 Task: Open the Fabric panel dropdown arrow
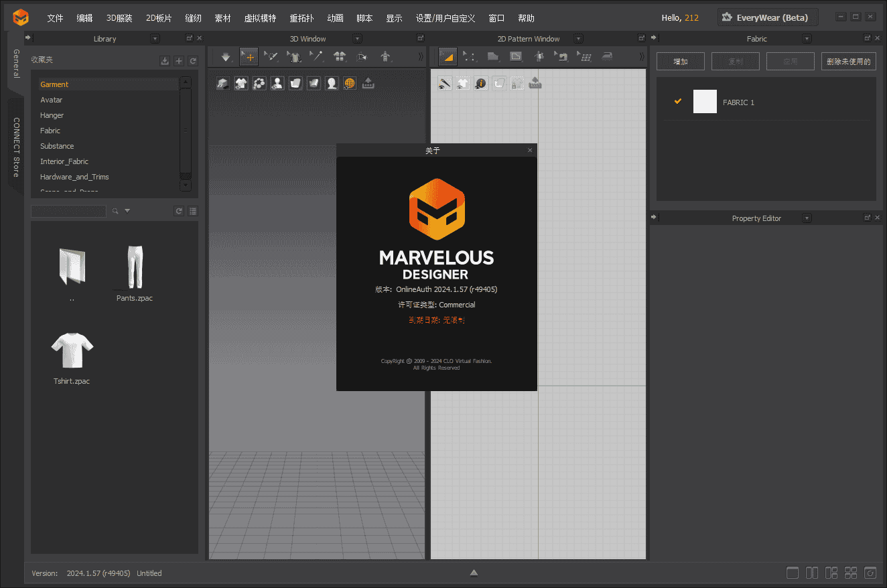click(807, 39)
